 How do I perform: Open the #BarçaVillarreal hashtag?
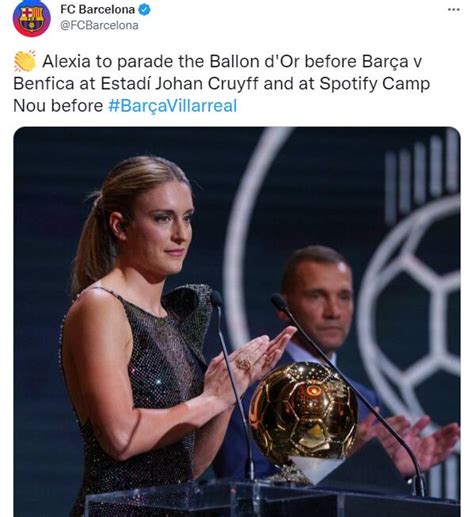point(172,106)
